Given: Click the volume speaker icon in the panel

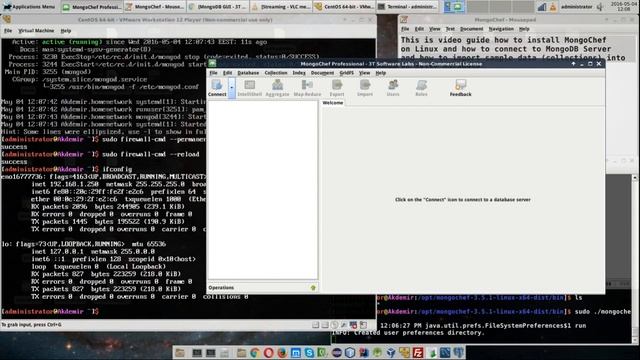Looking at the screenshot, I should tap(600, 7).
